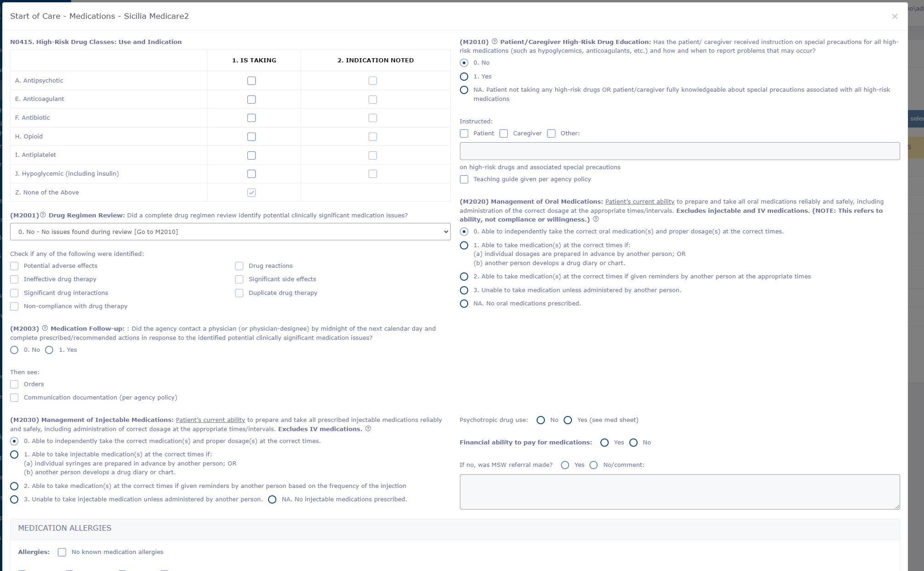Check Antibiotic Indication Noted box
Image resolution: width=924 pixels, height=571 pixels.
click(373, 118)
